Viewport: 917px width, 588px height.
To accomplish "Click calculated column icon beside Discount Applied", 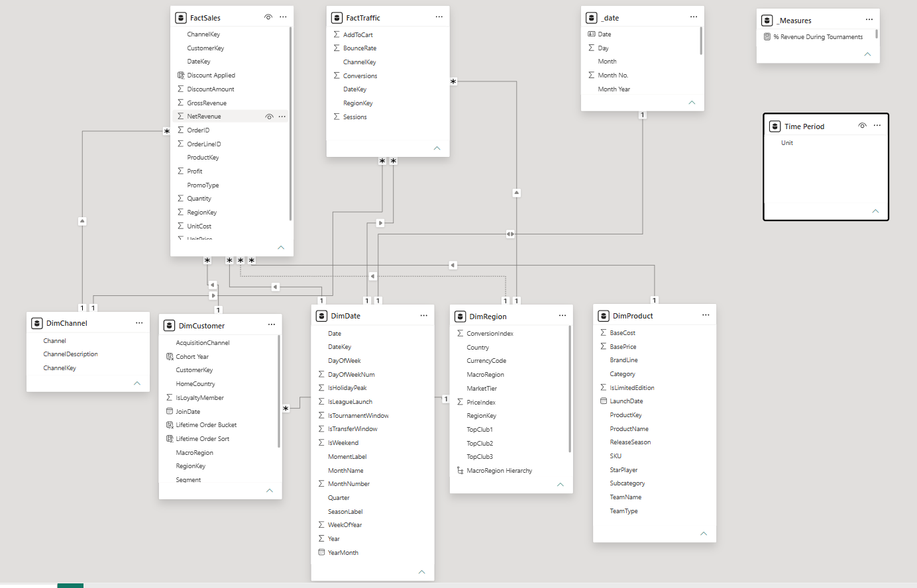I will point(181,75).
